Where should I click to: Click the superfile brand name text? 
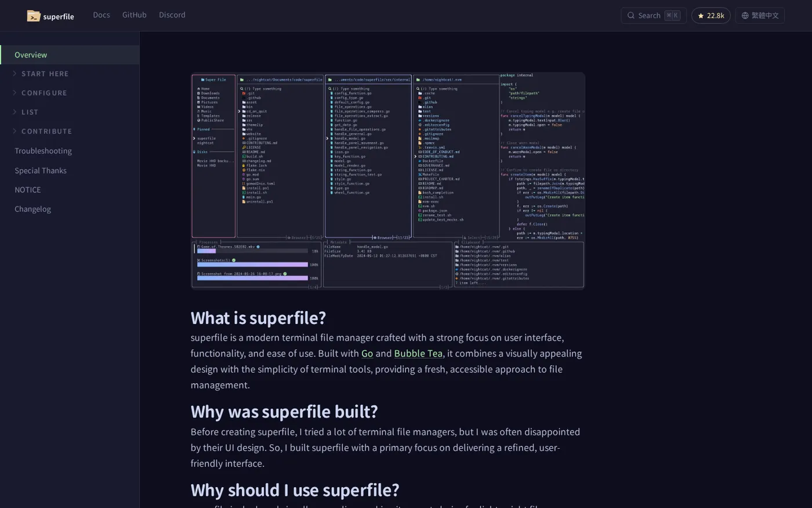(59, 16)
